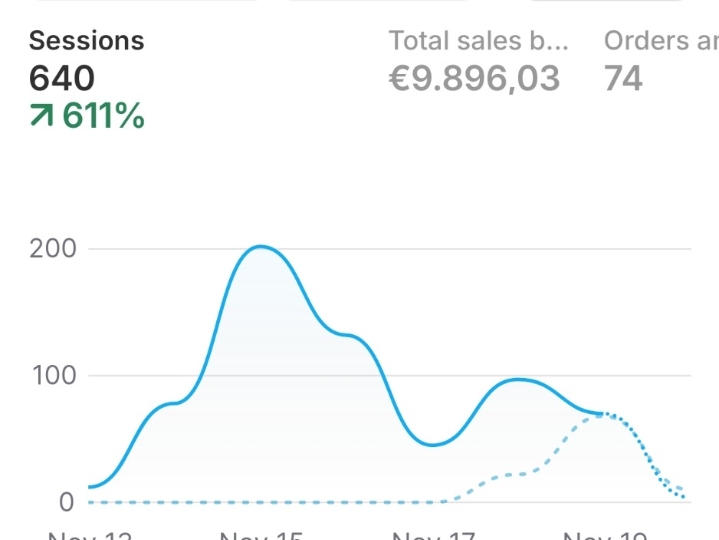The height and width of the screenshot is (540, 719).
Task: Click the green upward trend arrow icon
Action: point(42,117)
